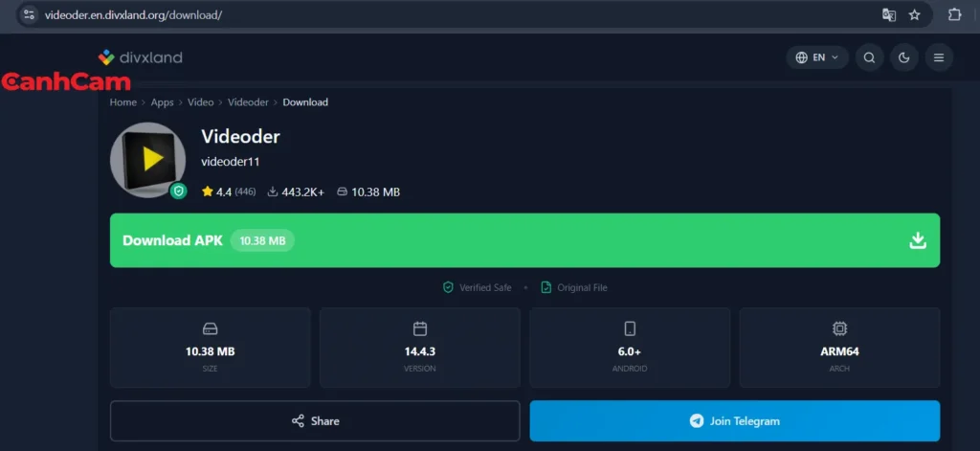Click the Join Telegram button
980x451 pixels.
pyautogui.click(x=735, y=421)
